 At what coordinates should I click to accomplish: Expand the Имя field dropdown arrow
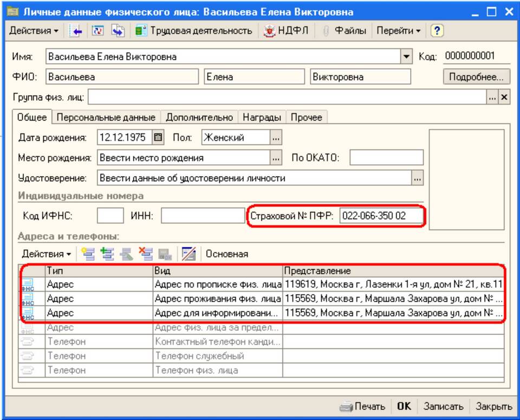[x=406, y=57]
